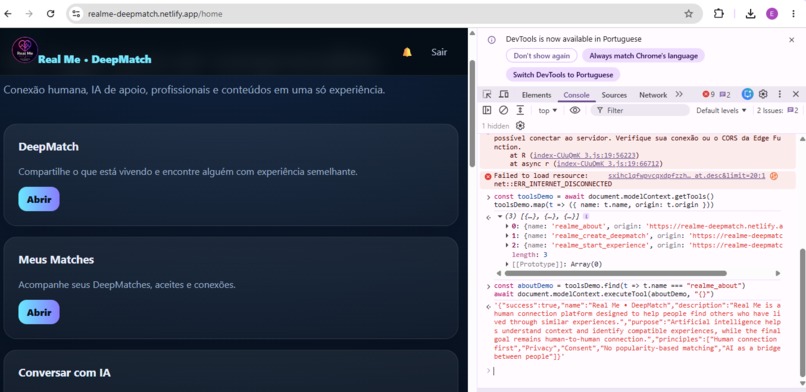Close the DevTools panel
Viewport: 806px width, 392px height.
click(796, 94)
